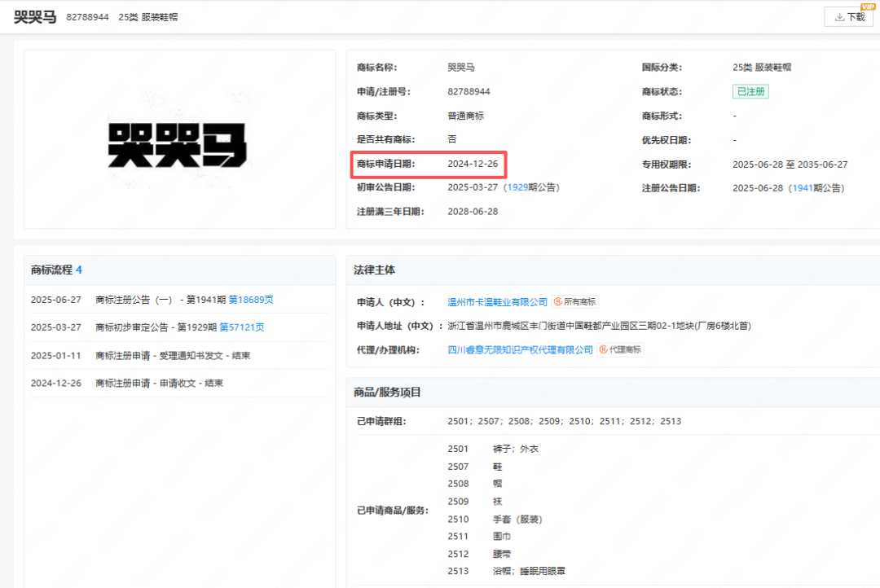Click the 25类 服装鞋帽 label in the title bar
This screenshot has width=880, height=588.
(x=147, y=17)
